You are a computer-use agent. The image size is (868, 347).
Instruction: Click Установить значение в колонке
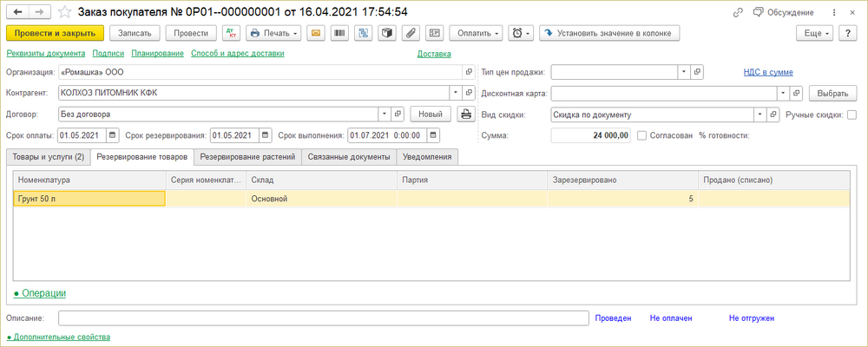point(609,33)
